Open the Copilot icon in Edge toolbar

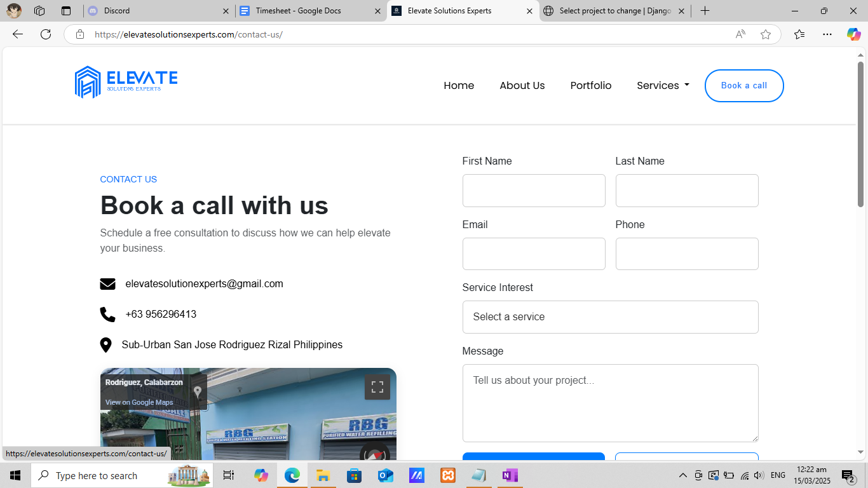click(x=853, y=34)
